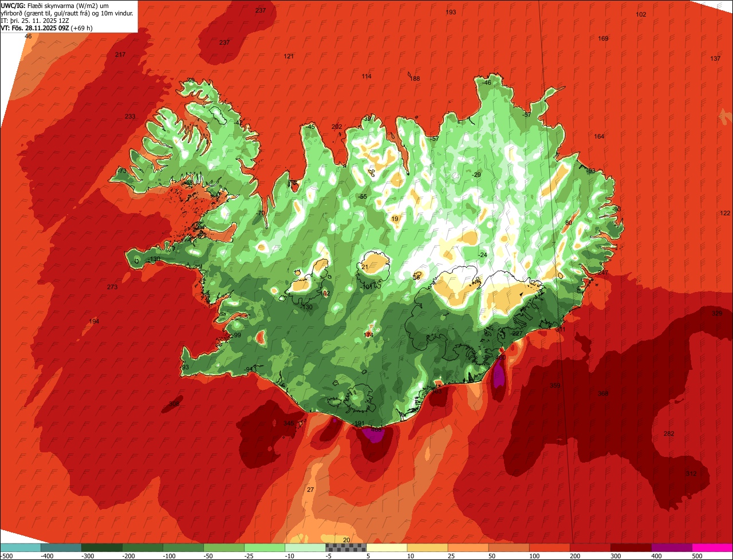Click the legend swatch between -400 and -300
The width and height of the screenshot is (733, 560).
click(61, 547)
